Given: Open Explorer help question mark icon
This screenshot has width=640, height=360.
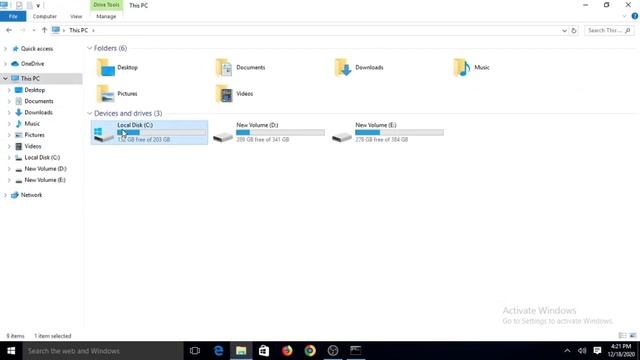Looking at the screenshot, I should pos(635,16).
